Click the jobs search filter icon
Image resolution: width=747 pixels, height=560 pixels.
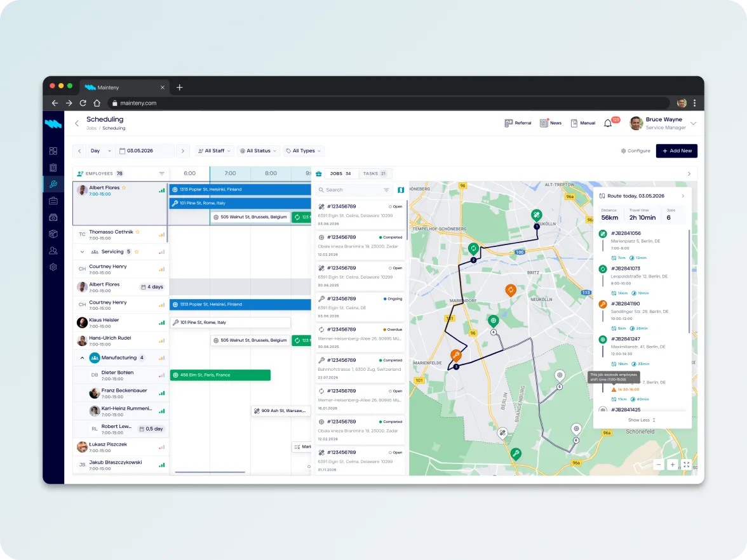tap(386, 190)
